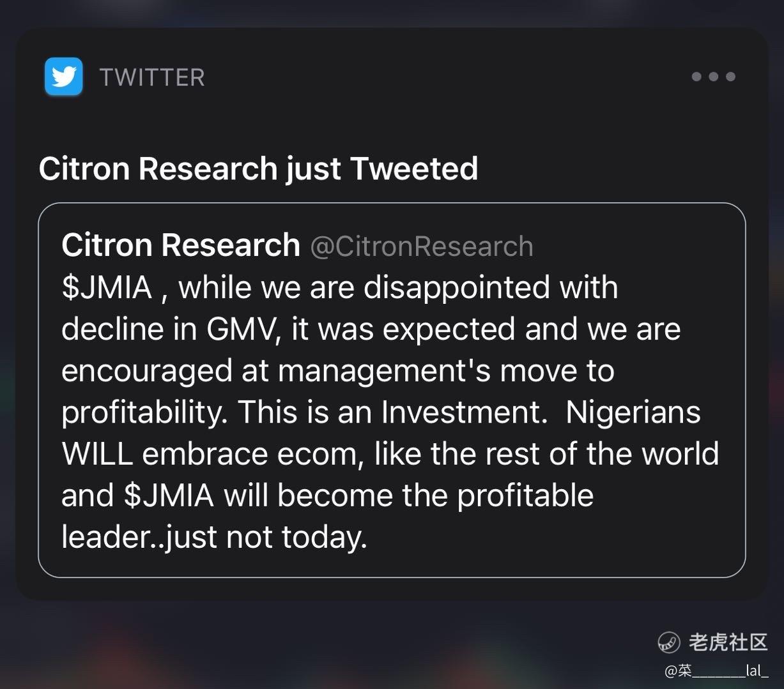Tap the blue Twitter bird app icon
Viewport: 784px width, 689px height.
(x=63, y=77)
